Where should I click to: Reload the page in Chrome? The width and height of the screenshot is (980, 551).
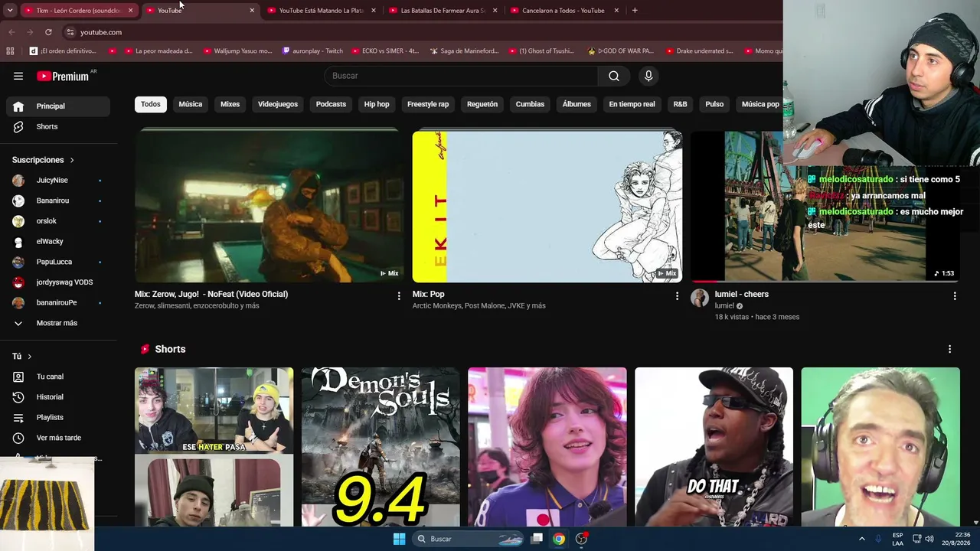[48, 32]
